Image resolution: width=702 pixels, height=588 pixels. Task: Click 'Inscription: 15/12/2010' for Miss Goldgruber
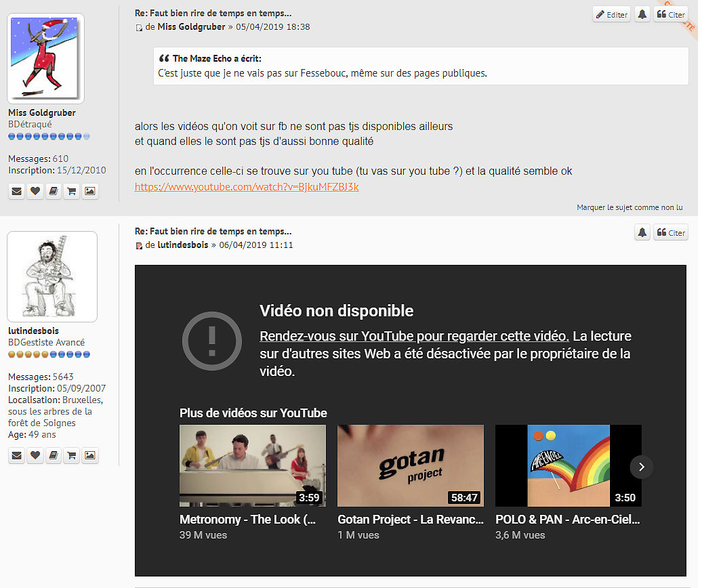(x=57, y=171)
